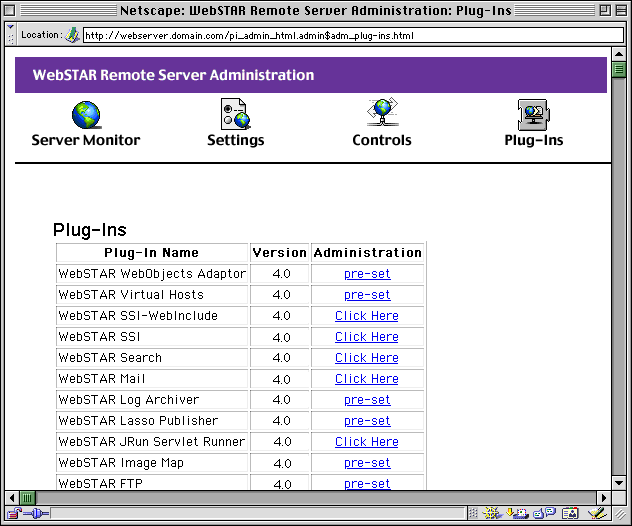Click the 'Version' column header
Viewport: 632px width, 526px height.
pyautogui.click(x=280, y=253)
